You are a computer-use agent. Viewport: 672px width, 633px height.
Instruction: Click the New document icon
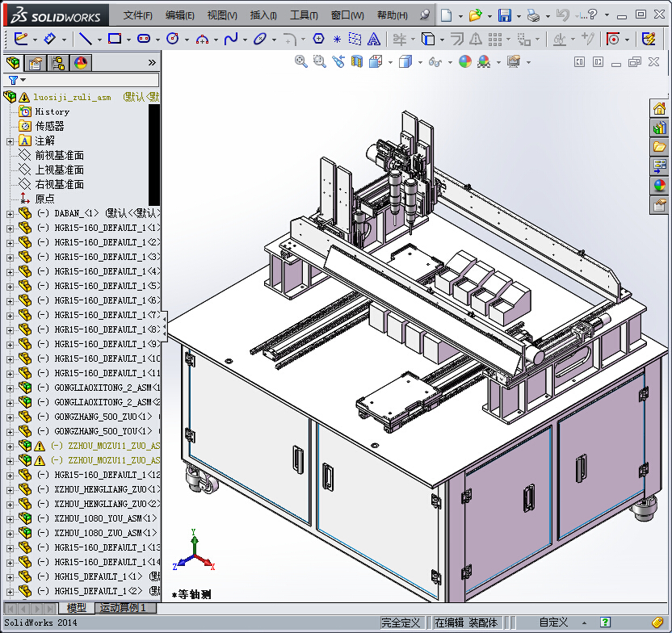(x=446, y=15)
